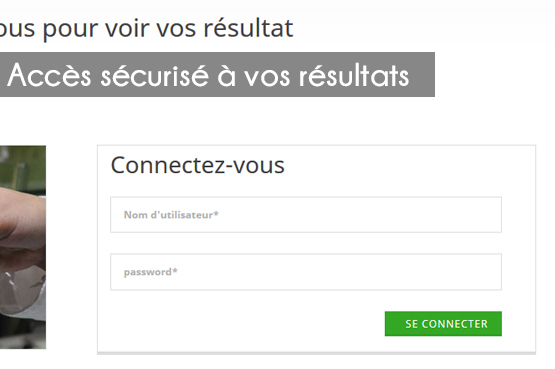
Task: Click the login panel's bottom grey border
Action: point(316,353)
